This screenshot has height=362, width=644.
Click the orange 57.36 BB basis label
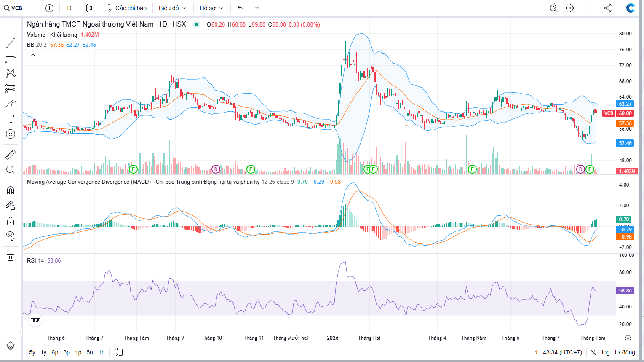625,123
